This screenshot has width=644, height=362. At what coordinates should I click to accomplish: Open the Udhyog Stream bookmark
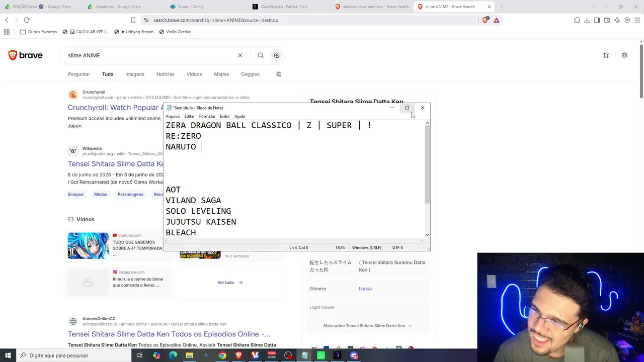click(x=134, y=32)
